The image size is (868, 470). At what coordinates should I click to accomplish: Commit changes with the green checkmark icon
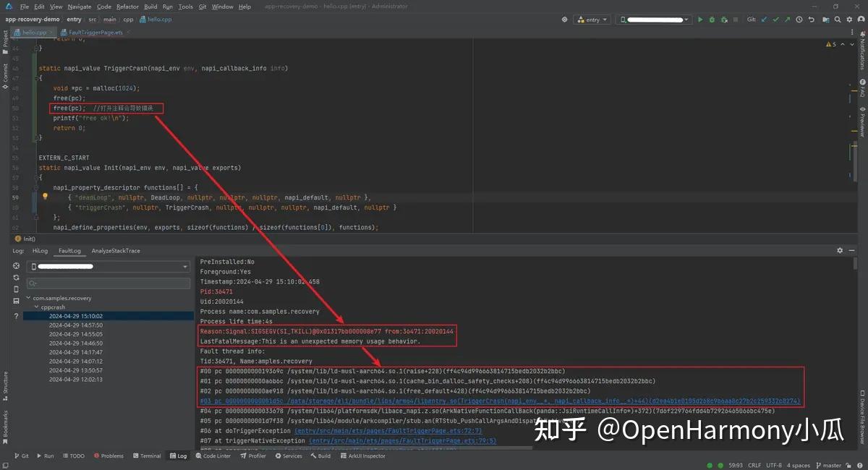[775, 20]
